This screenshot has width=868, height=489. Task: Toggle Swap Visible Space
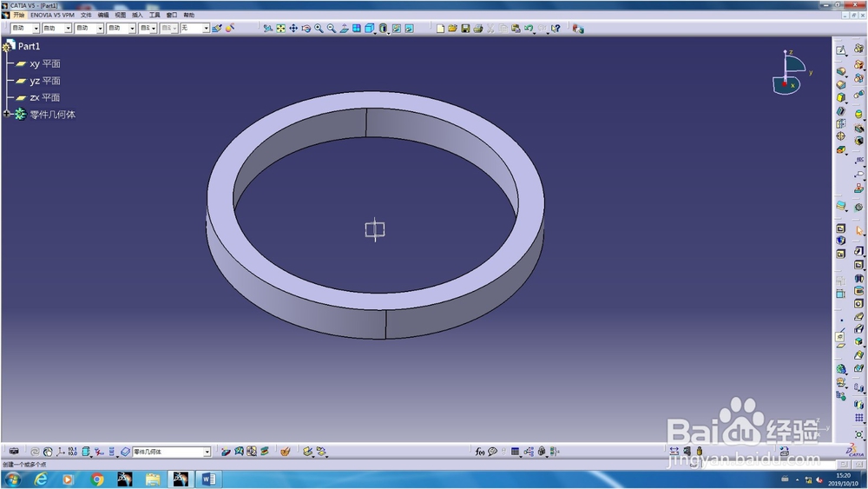[x=409, y=29]
